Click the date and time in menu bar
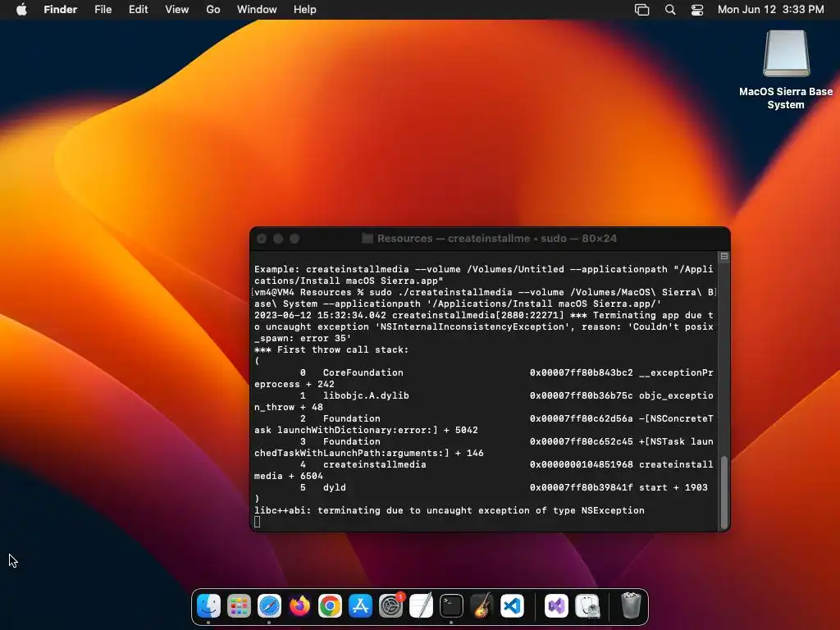The height and width of the screenshot is (630, 840). tap(771, 10)
